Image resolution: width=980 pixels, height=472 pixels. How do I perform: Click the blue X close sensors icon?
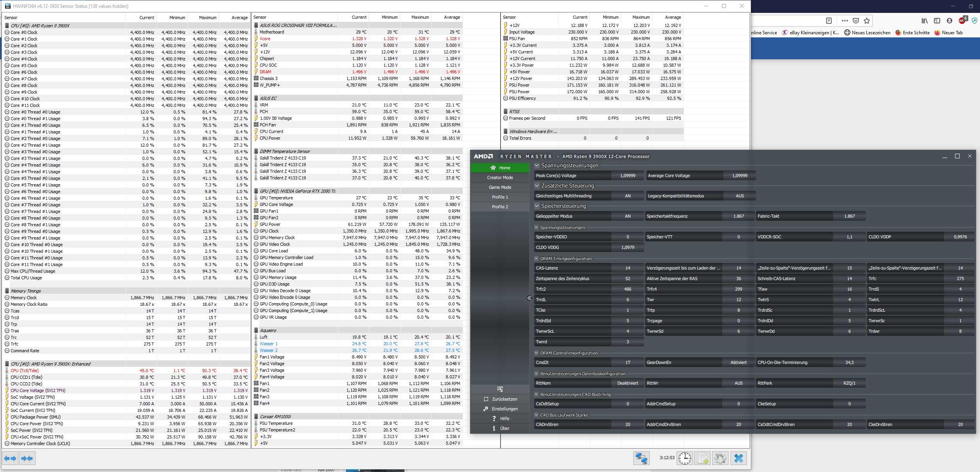coord(738,458)
